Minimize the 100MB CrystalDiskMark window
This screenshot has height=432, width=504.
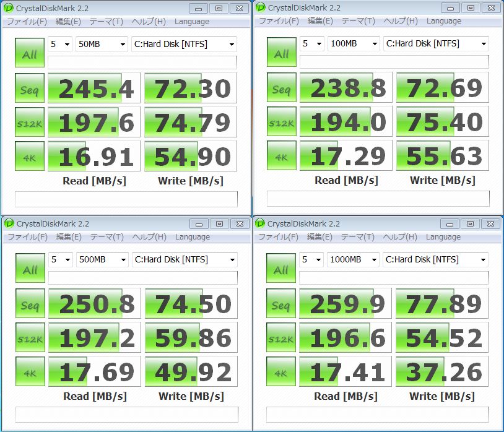(x=451, y=8)
